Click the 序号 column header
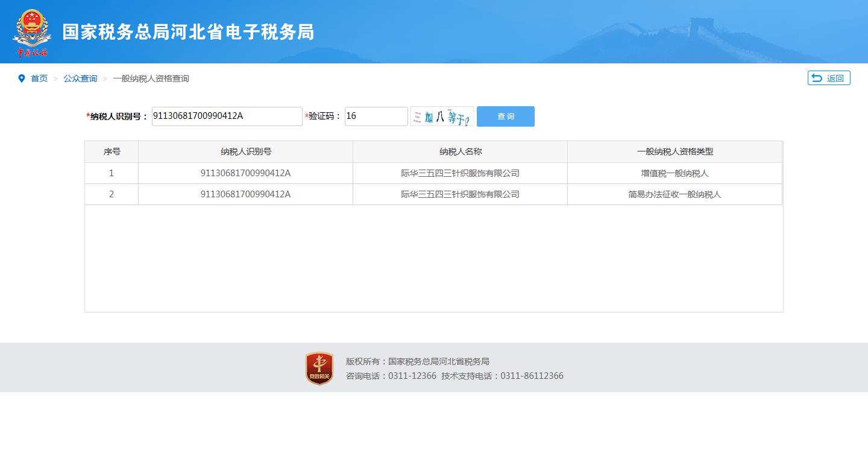868x467 pixels. [x=112, y=152]
